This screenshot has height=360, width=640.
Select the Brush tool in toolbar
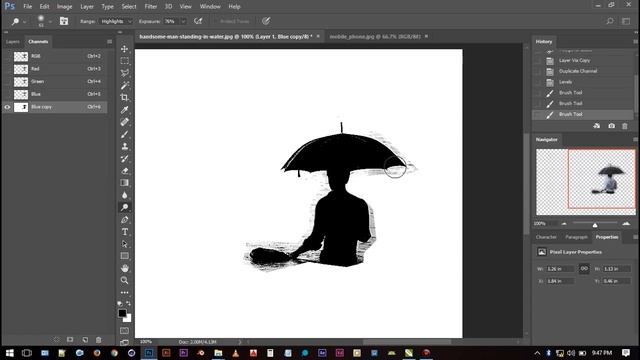[x=124, y=134]
